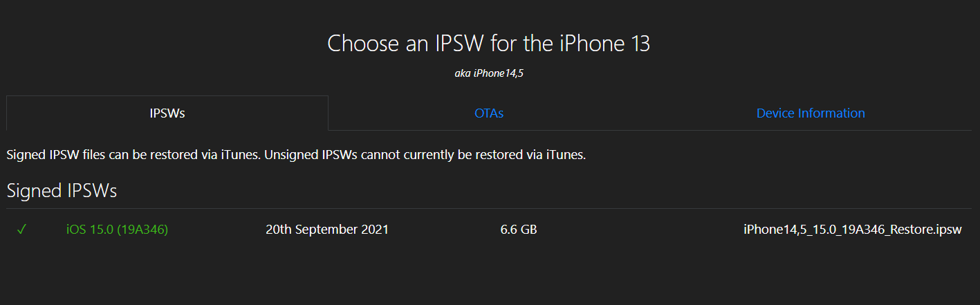This screenshot has width=980, height=305.
Task: Click the green signed checkmark icon
Action: click(21, 230)
